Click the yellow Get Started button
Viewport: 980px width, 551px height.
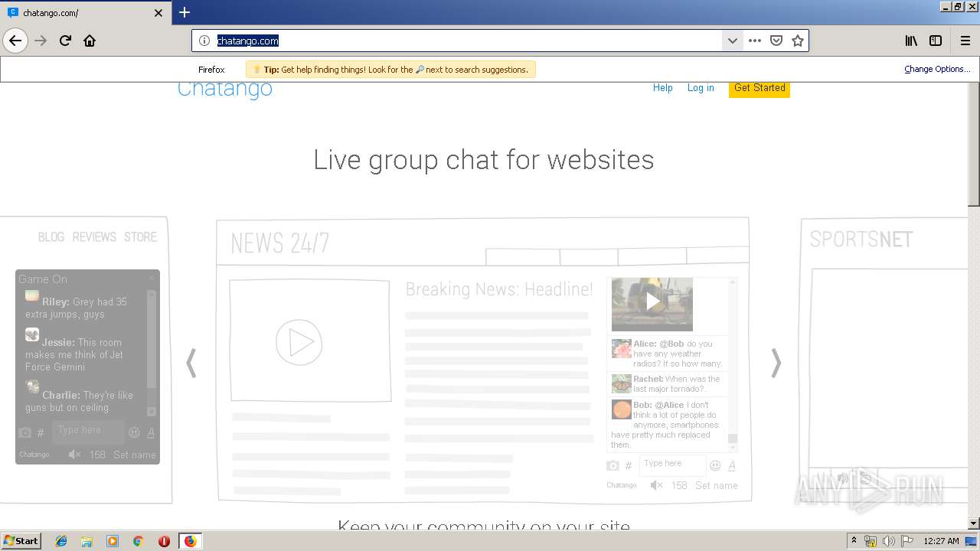pyautogui.click(x=759, y=89)
